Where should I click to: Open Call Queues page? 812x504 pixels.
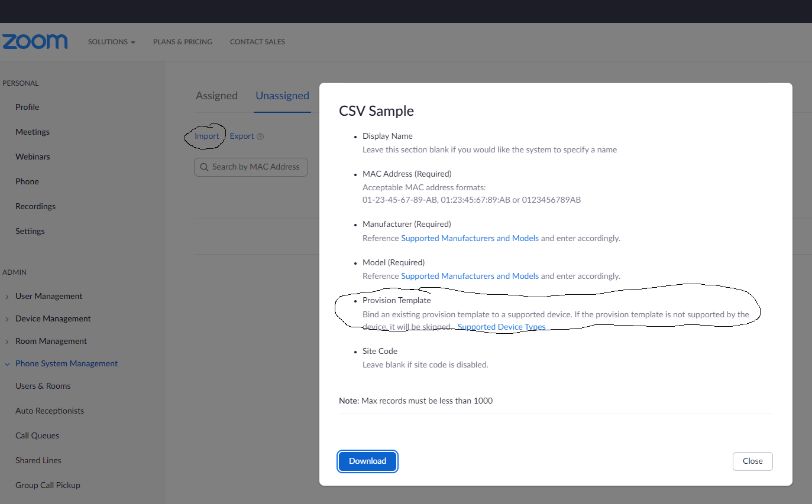click(37, 435)
